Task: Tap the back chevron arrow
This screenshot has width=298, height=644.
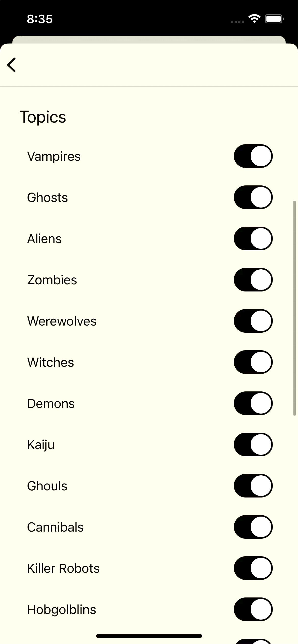Action: pyautogui.click(x=12, y=65)
